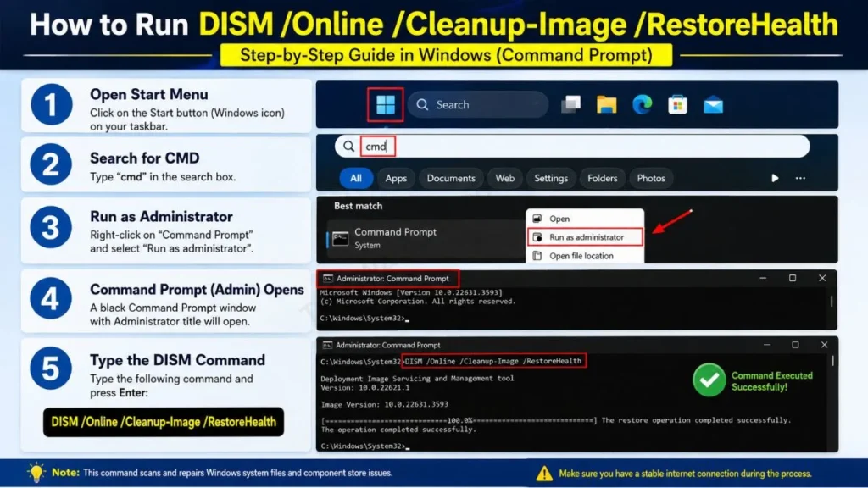
Task: Select the Folders filter tab
Action: click(x=603, y=178)
